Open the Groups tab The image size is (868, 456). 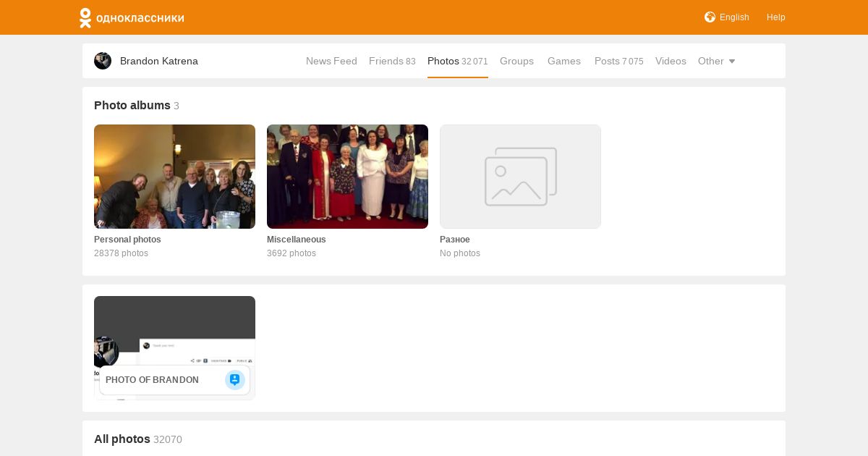[516, 61]
